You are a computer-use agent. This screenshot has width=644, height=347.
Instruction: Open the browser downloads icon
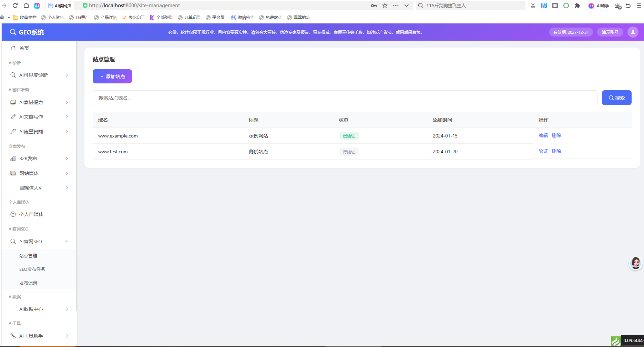618,6
